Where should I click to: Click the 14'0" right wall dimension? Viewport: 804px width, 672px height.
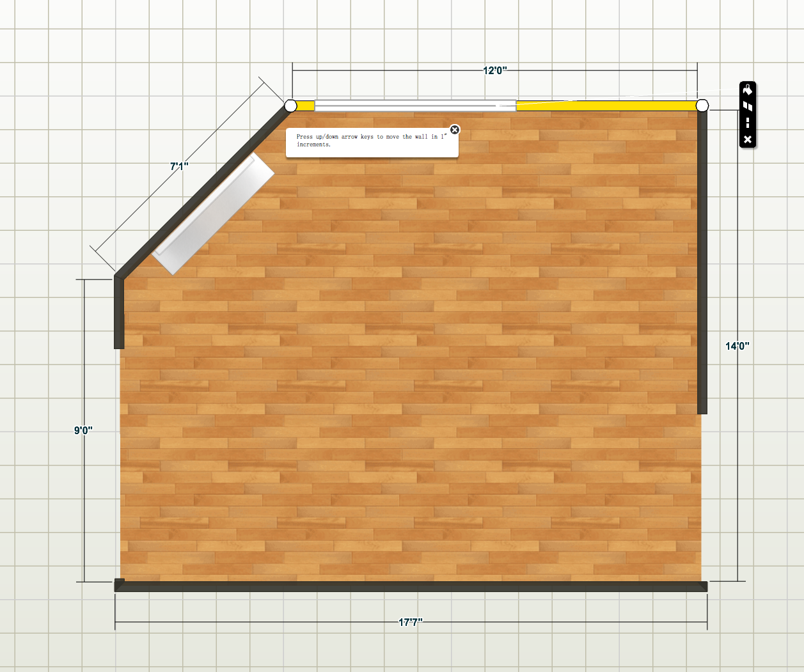point(737,346)
